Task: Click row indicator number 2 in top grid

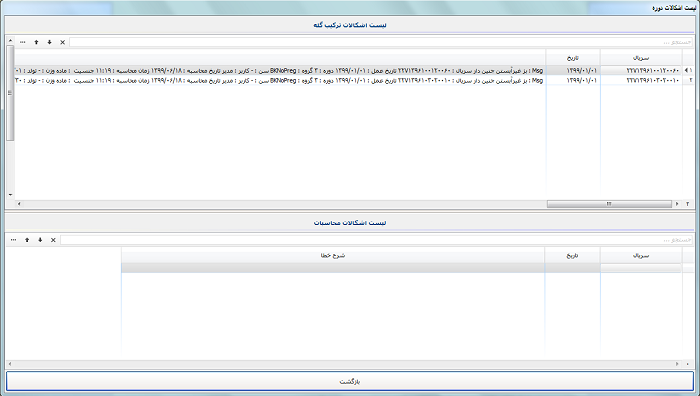Action: click(x=688, y=80)
